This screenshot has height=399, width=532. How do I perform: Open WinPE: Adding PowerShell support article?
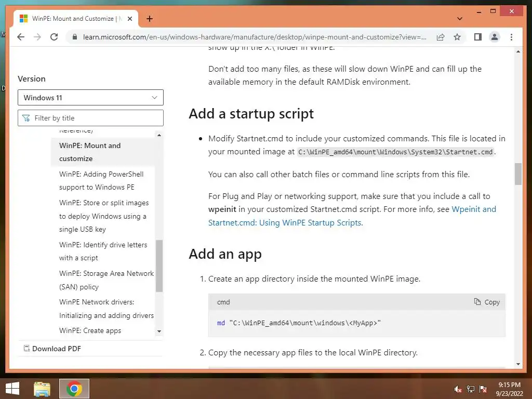click(x=101, y=180)
